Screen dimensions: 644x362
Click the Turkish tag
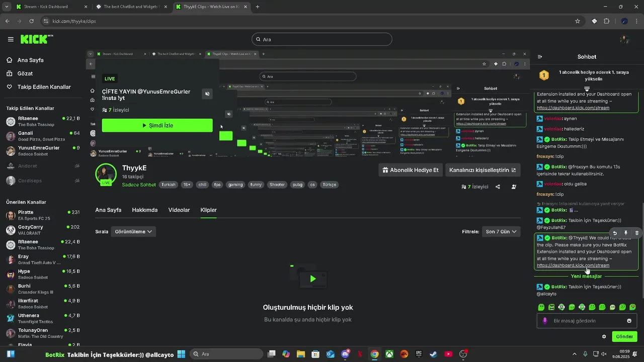tap(169, 185)
